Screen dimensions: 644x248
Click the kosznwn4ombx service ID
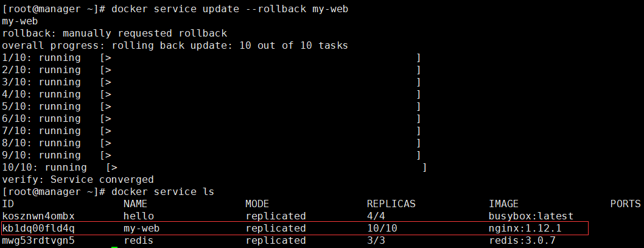tap(38, 216)
